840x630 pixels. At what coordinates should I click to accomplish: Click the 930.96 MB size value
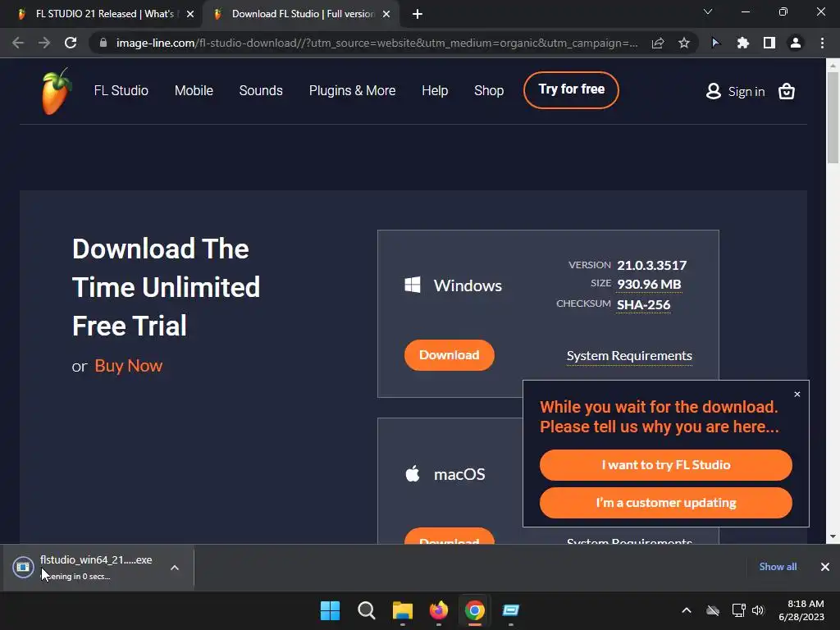tap(649, 284)
